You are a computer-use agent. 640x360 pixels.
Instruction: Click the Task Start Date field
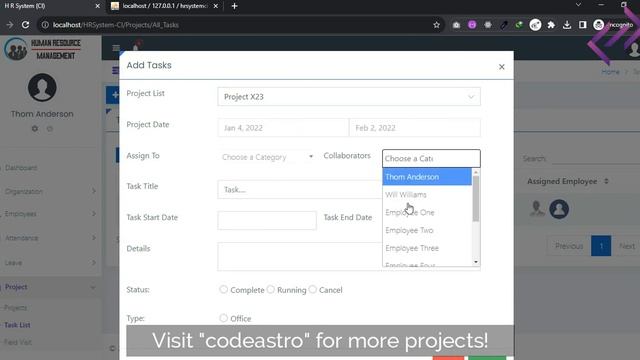tap(267, 220)
